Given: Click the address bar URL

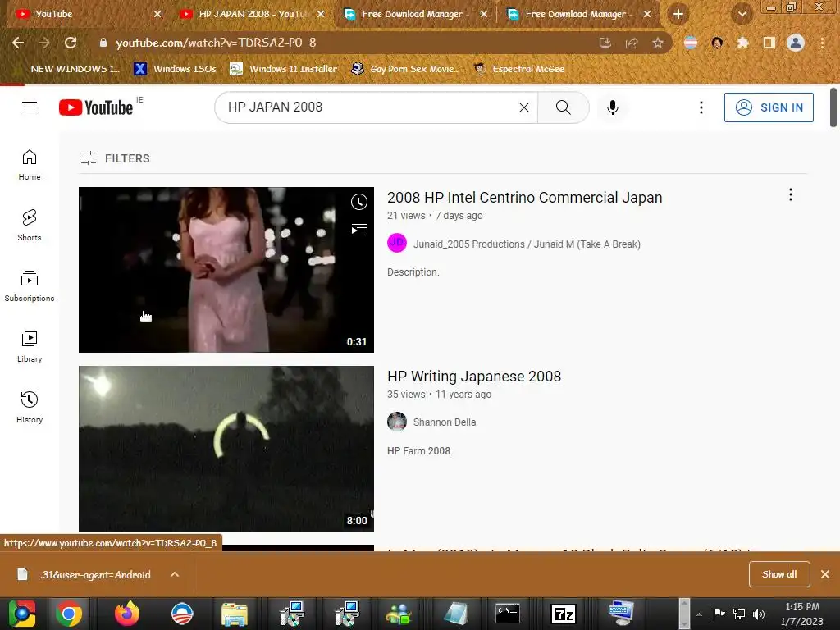Looking at the screenshot, I should coord(216,43).
